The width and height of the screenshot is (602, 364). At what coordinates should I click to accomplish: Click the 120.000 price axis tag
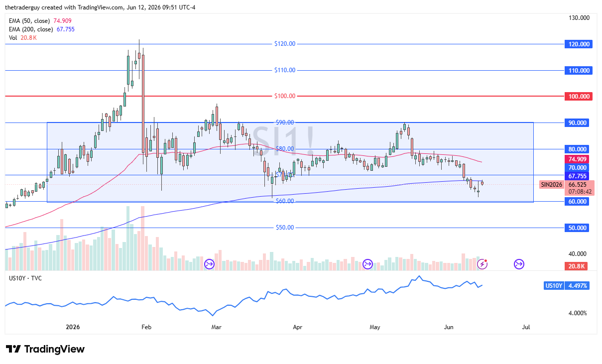(578, 44)
